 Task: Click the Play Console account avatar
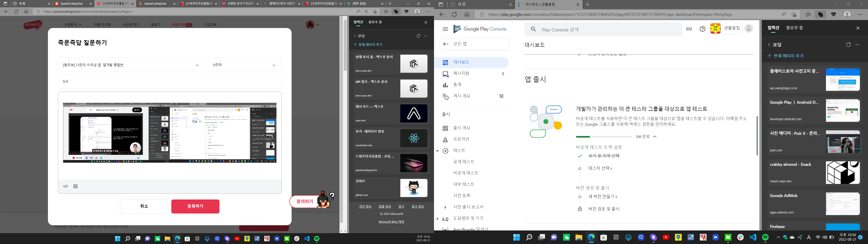point(749,29)
